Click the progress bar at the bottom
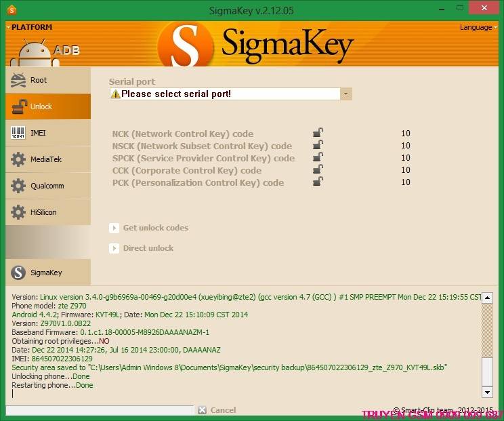 (x=100, y=410)
